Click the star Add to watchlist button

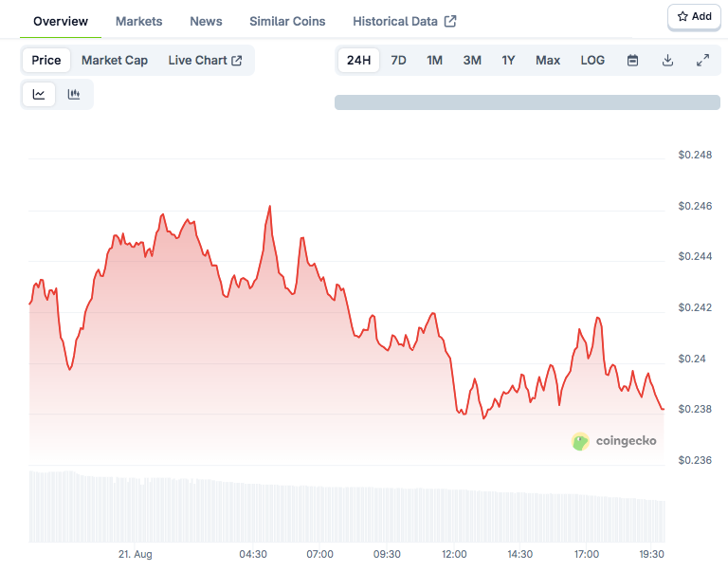point(694,17)
